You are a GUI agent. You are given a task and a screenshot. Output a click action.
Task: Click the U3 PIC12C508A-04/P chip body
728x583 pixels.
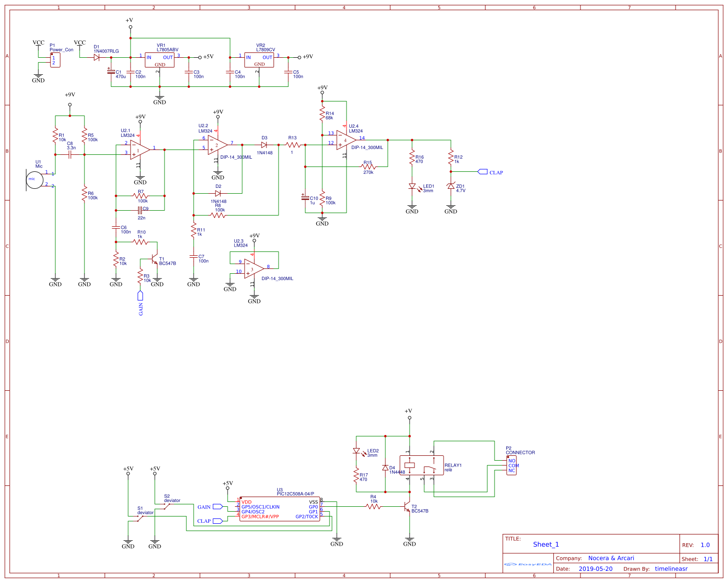click(279, 509)
